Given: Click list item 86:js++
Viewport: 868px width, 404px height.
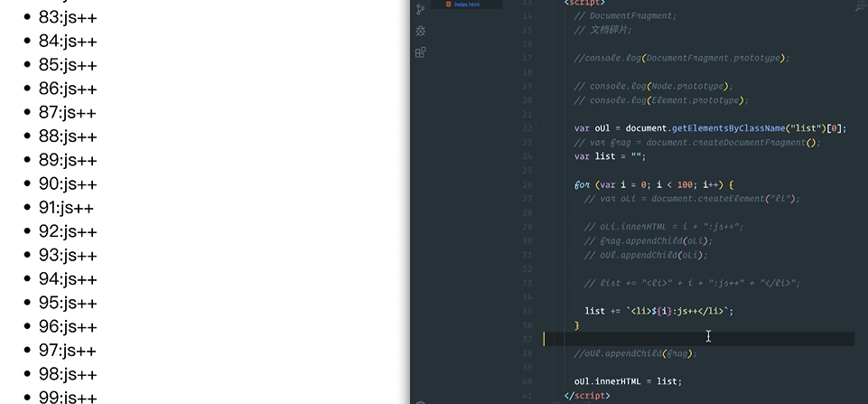Looking at the screenshot, I should [x=68, y=89].
